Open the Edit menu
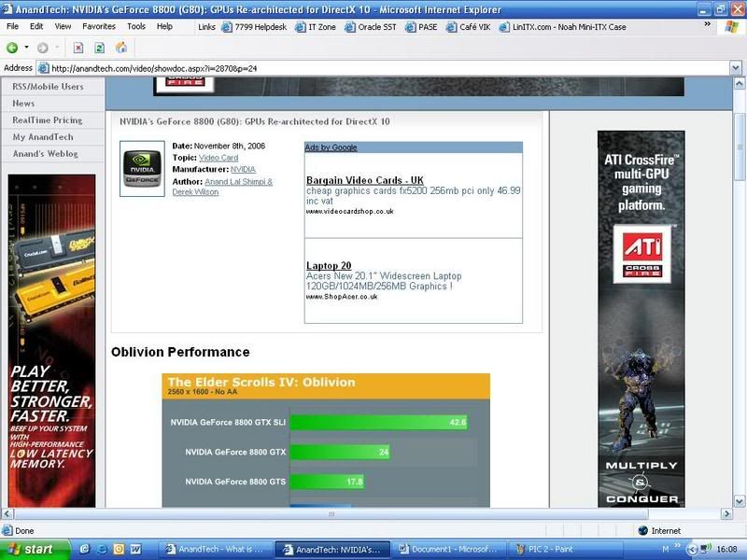Screen dimensions: 747x560 (x=36, y=27)
